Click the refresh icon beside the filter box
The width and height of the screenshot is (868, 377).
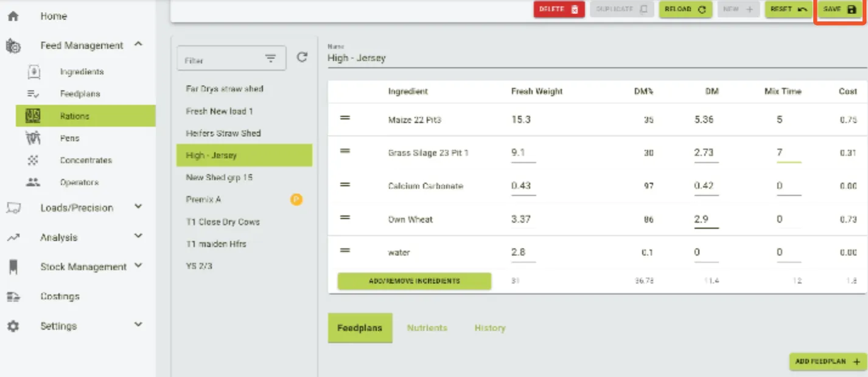click(x=302, y=58)
